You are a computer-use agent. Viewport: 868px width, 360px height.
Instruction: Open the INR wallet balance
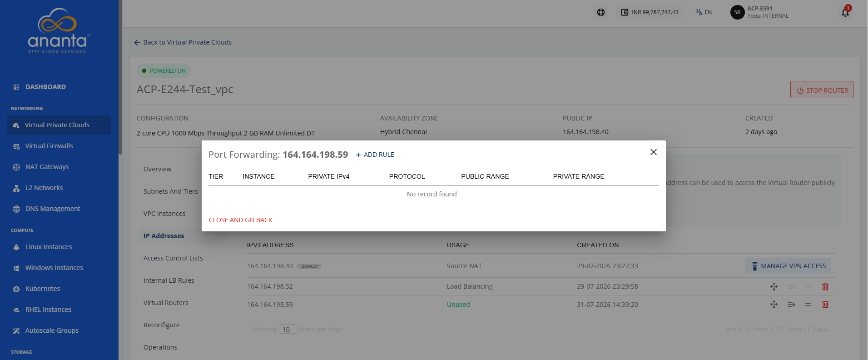(650, 12)
